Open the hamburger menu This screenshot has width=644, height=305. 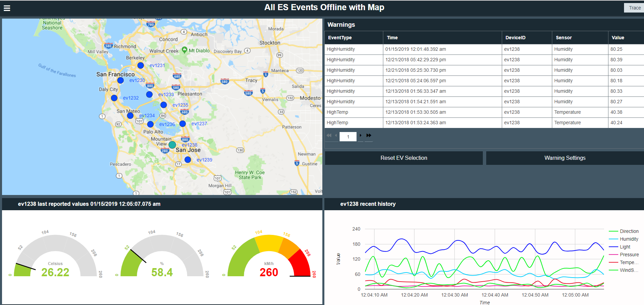click(7, 8)
